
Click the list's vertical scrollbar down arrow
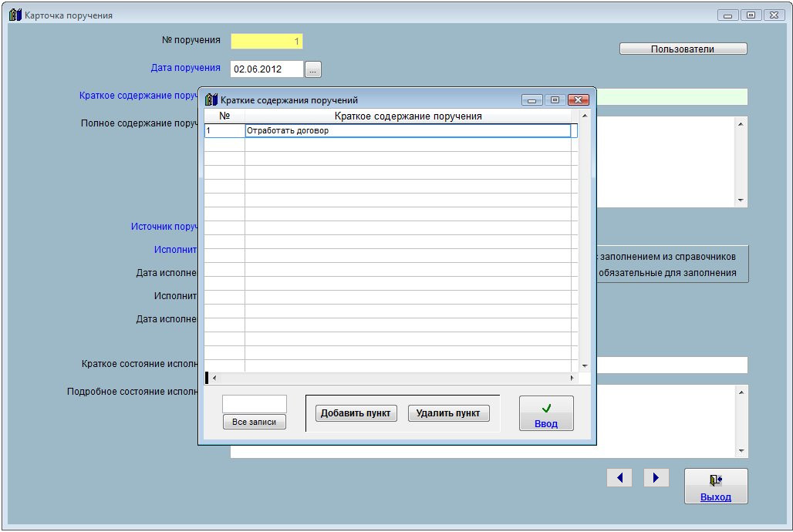585,365
